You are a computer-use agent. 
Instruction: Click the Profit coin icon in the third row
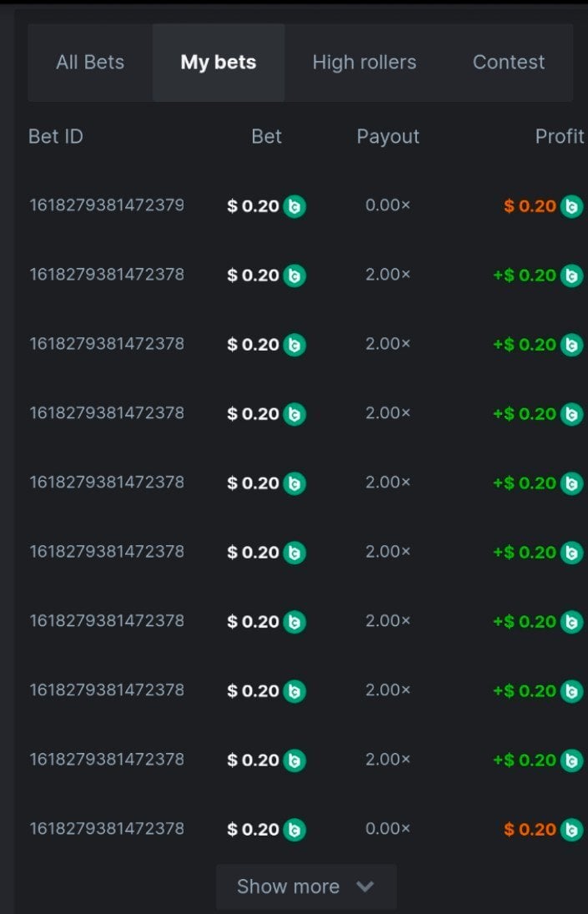tap(571, 345)
